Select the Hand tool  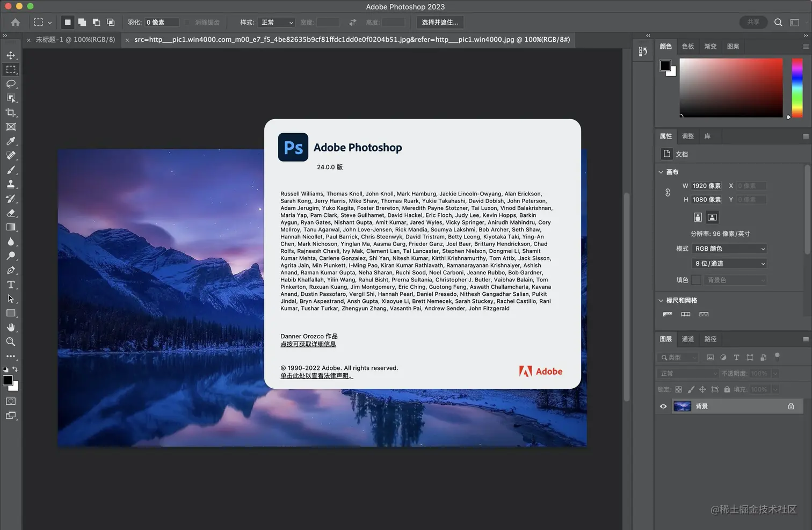[x=11, y=328]
